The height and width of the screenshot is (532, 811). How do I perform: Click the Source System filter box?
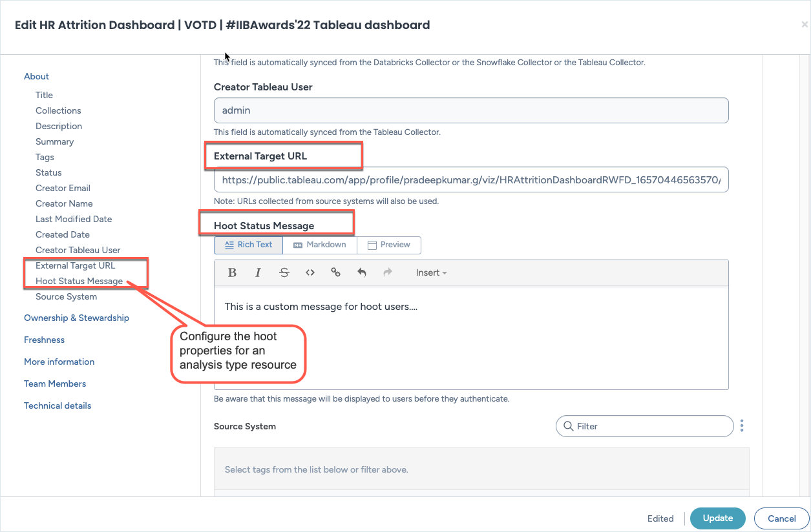click(x=646, y=426)
